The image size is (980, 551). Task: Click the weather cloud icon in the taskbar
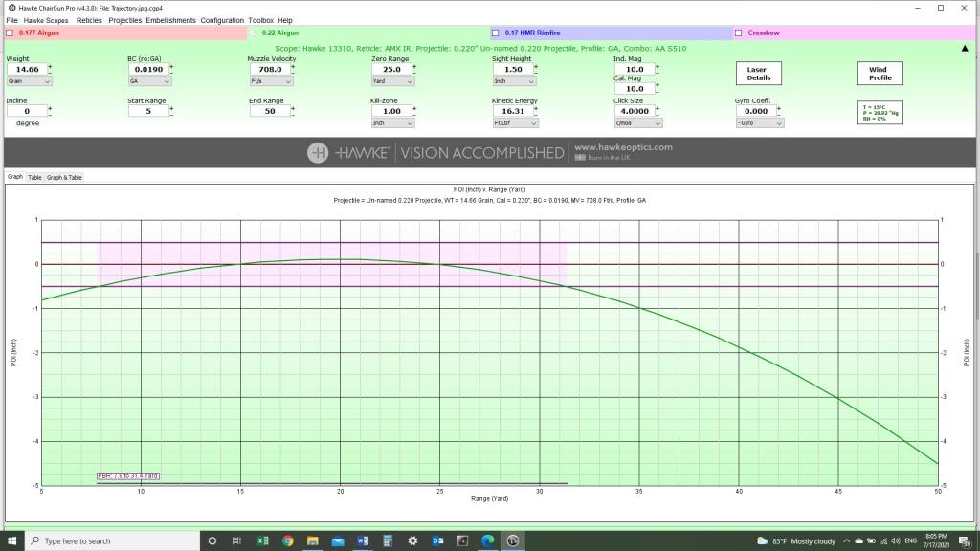(x=762, y=541)
